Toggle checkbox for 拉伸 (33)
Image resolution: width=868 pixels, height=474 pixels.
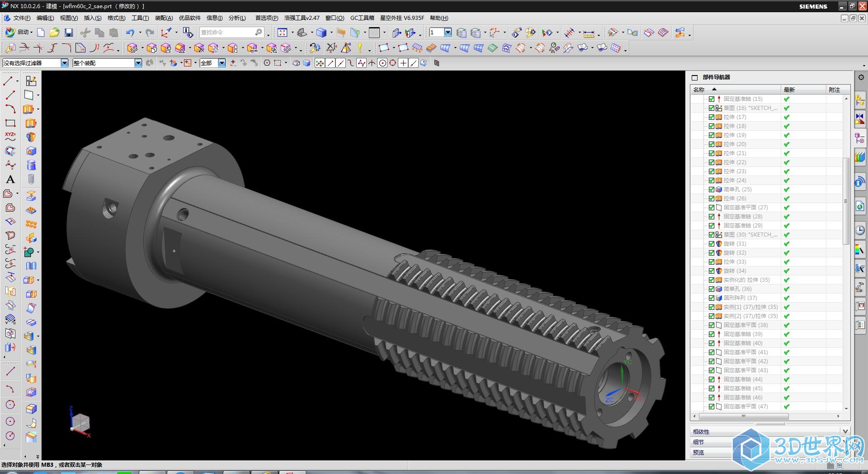point(712,262)
